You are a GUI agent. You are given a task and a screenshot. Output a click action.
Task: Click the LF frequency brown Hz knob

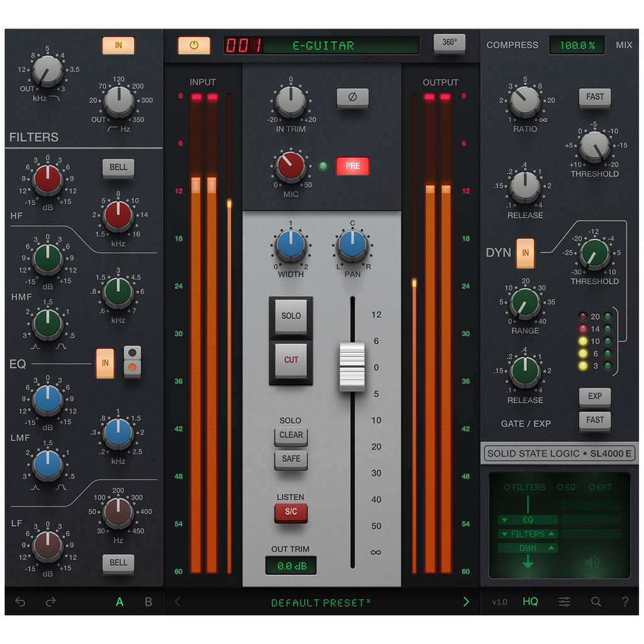tap(118, 512)
